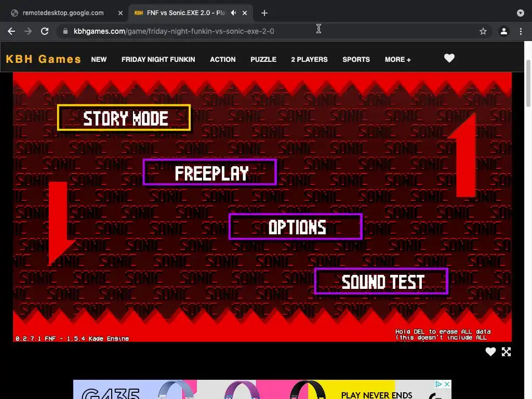Bookmark this page with the star icon
Screen dimensions: 532x399
483,31
